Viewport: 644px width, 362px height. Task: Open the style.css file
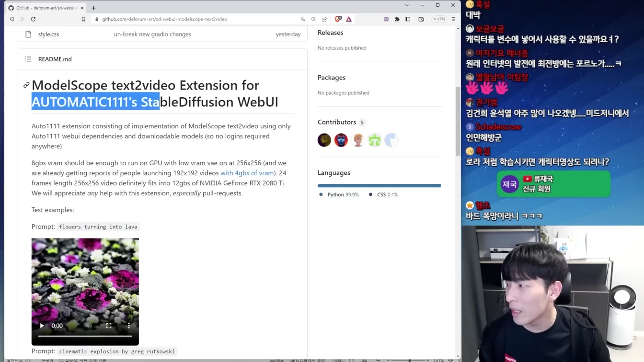click(48, 34)
